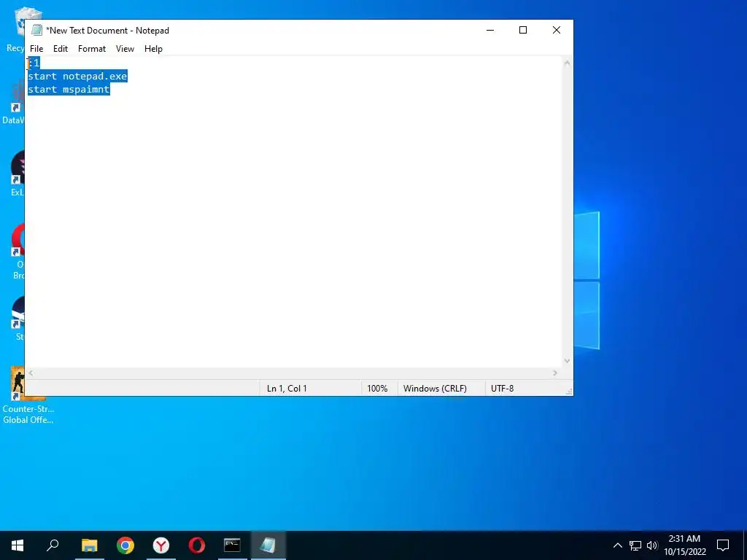Open taskbar Search

pos(53,545)
